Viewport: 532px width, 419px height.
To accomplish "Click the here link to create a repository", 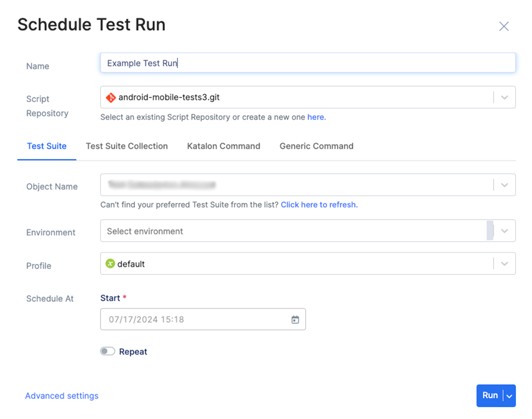I will (316, 117).
